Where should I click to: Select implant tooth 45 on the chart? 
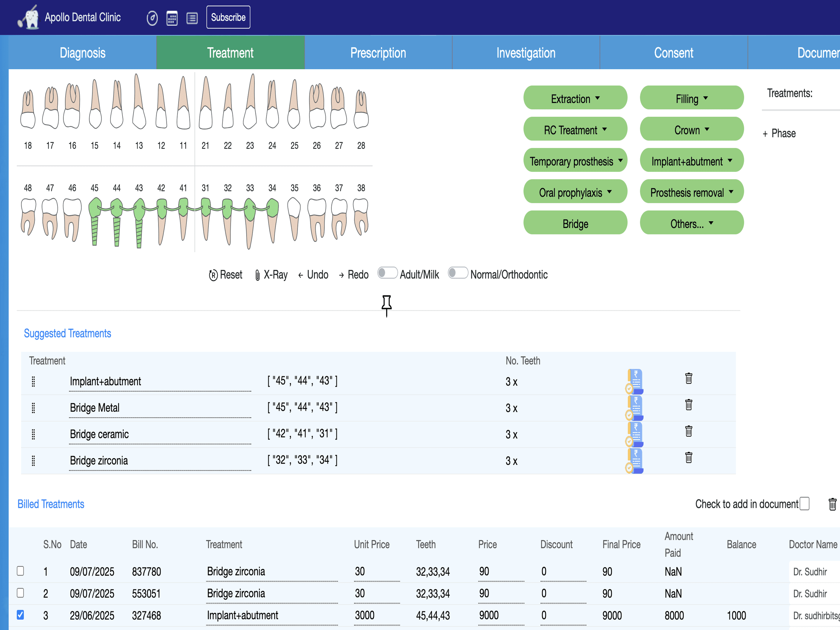(x=95, y=221)
